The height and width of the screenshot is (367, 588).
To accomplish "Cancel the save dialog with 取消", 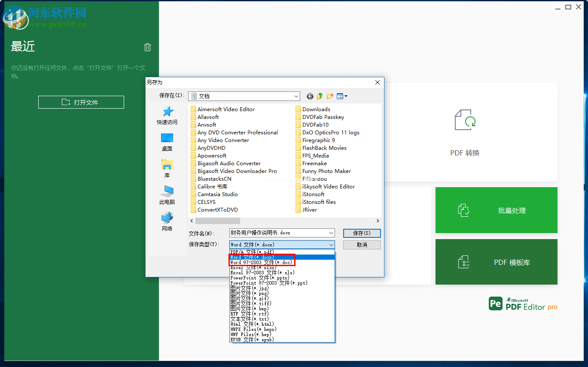I will tap(361, 244).
